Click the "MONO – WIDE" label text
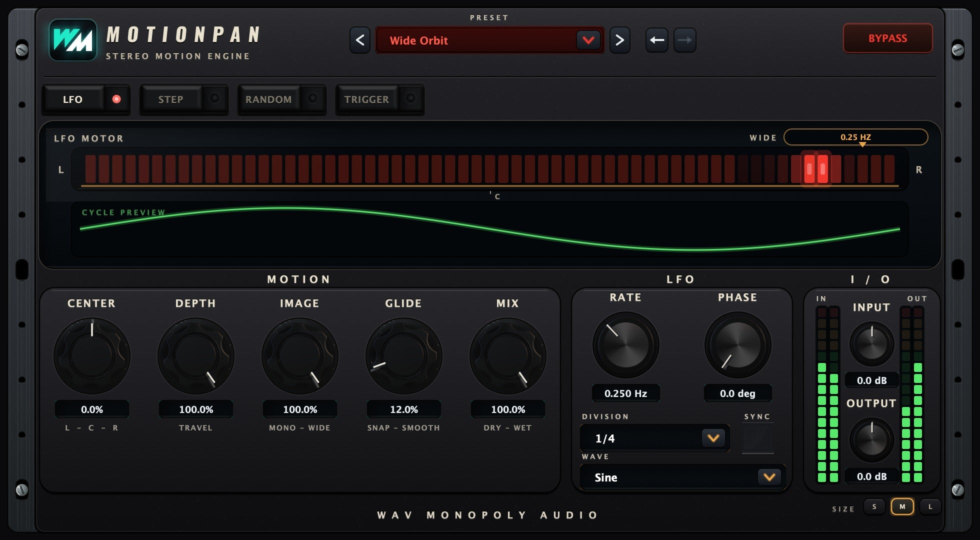The height and width of the screenshot is (540, 980). coord(300,428)
